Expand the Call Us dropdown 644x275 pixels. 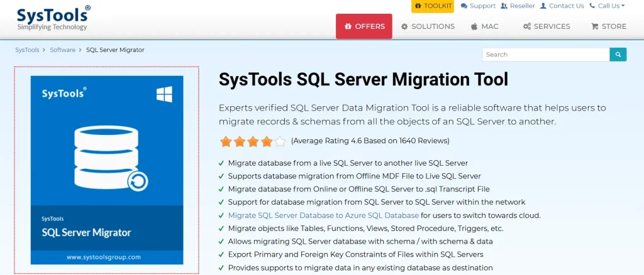(611, 6)
